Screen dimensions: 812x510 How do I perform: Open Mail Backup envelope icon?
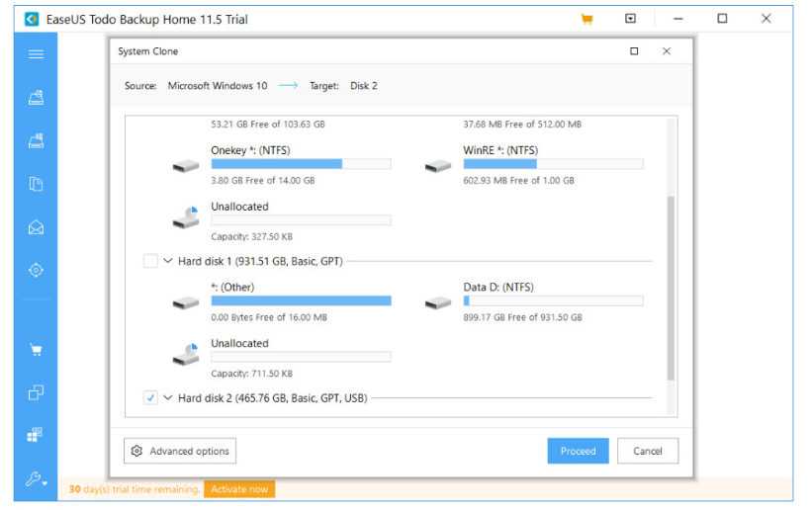36,227
